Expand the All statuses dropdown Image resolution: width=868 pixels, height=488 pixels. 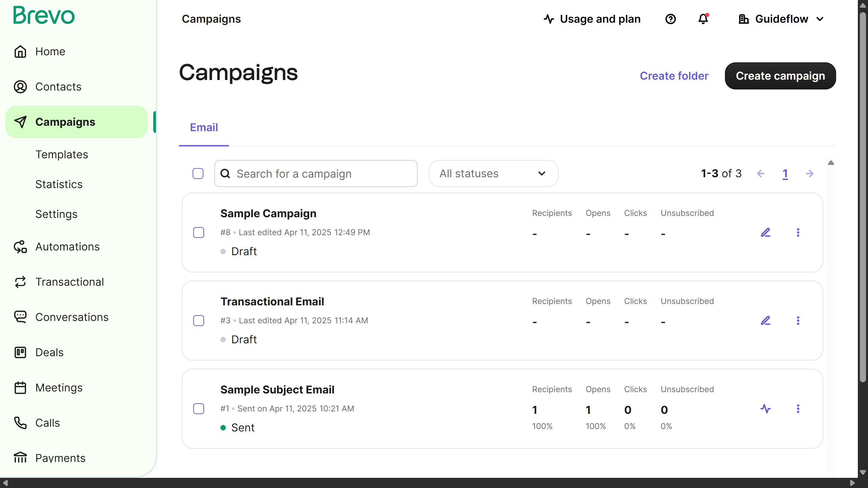[493, 174]
